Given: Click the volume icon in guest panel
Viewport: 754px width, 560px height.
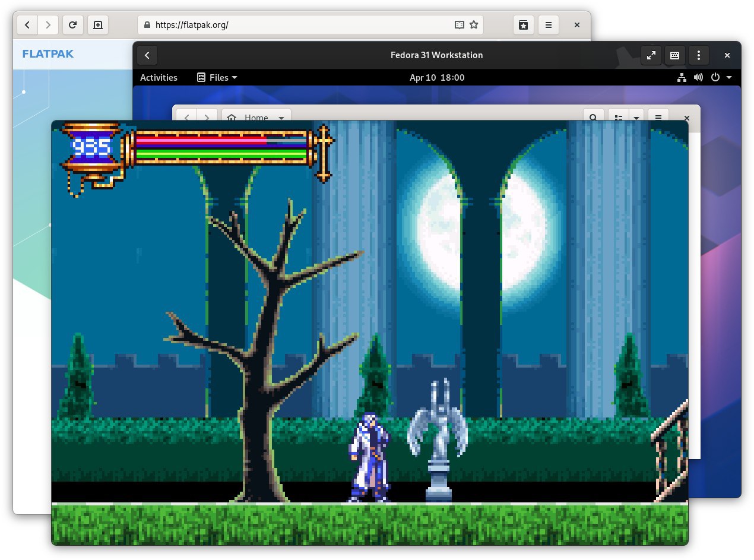Looking at the screenshot, I should click(x=698, y=78).
